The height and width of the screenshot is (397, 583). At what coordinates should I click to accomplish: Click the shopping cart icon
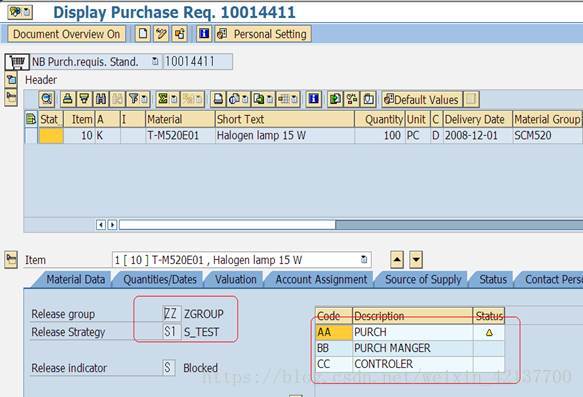[17, 62]
